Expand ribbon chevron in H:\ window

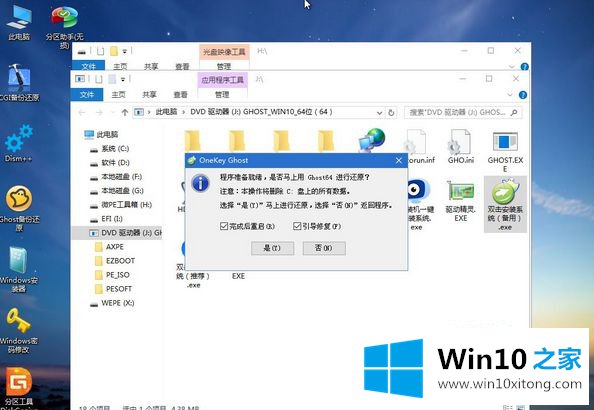511,67
